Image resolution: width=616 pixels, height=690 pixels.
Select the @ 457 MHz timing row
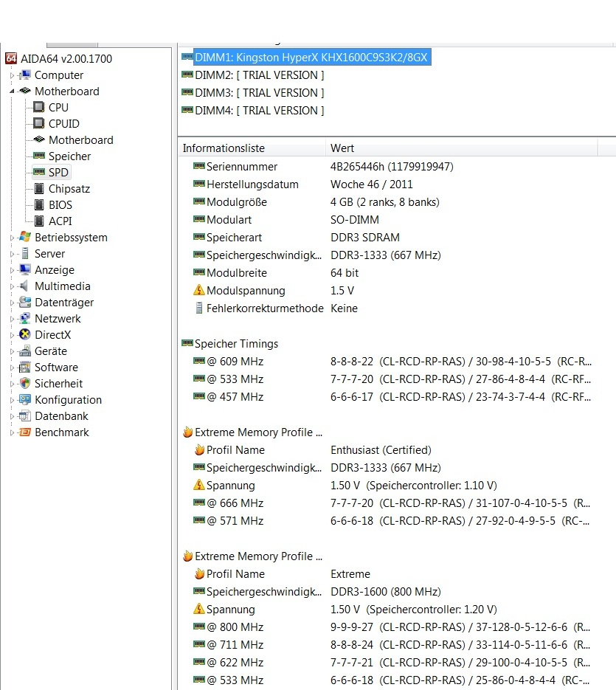pyautogui.click(x=392, y=396)
